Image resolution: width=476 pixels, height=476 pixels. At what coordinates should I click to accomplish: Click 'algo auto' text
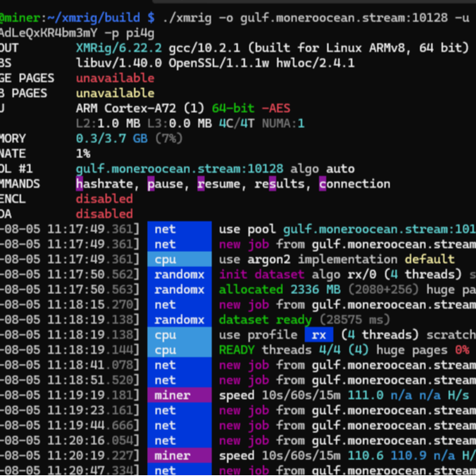[x=323, y=168]
